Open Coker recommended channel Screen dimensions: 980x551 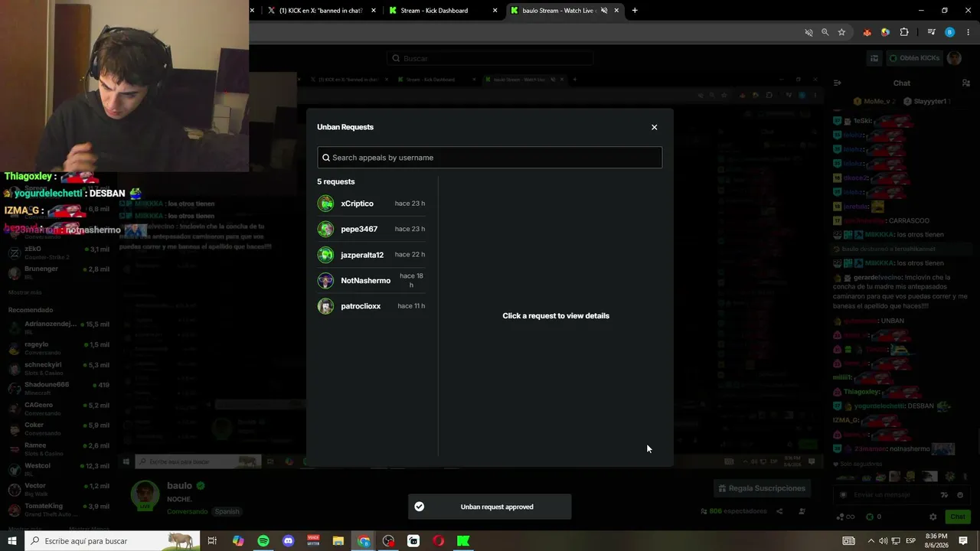(58, 429)
